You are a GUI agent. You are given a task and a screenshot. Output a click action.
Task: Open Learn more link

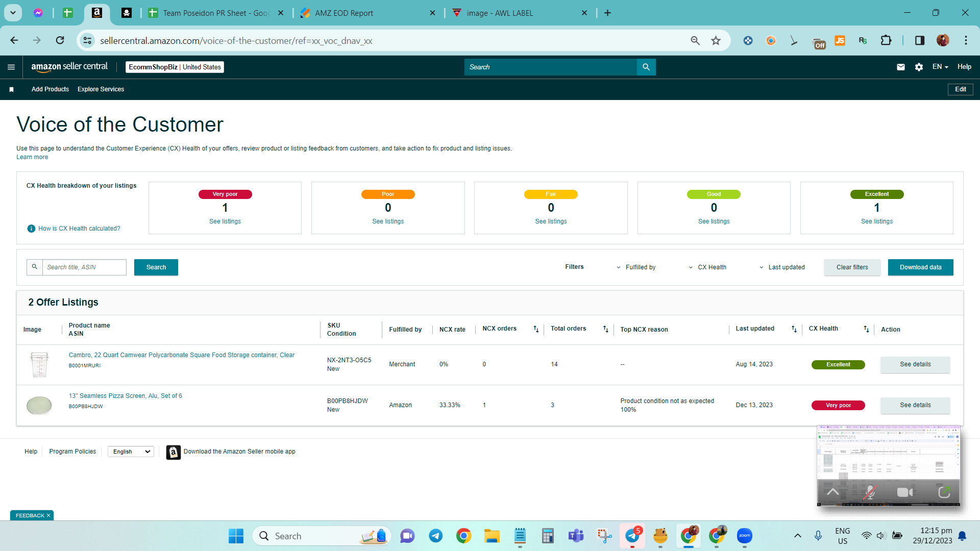(32, 157)
